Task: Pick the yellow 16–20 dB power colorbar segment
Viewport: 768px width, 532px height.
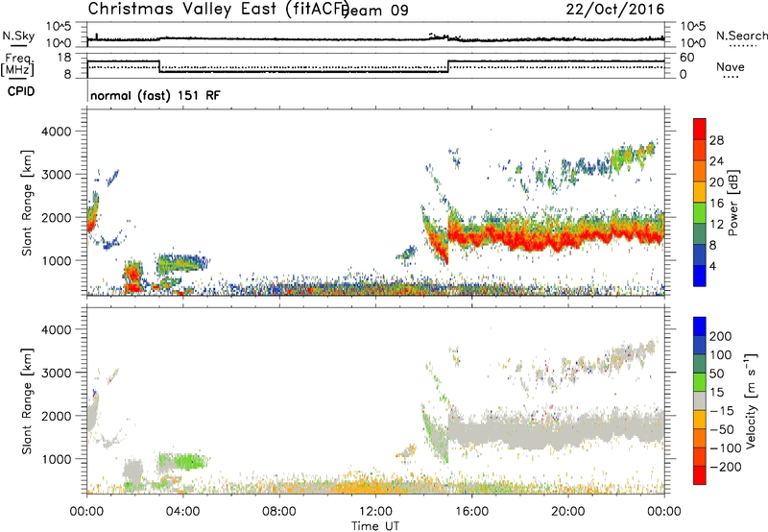Action: click(700, 192)
